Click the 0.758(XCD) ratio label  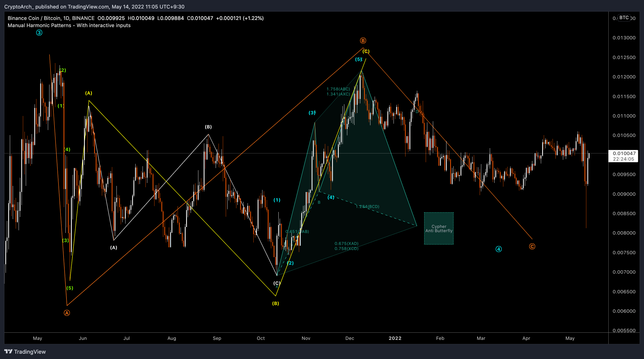click(346, 249)
